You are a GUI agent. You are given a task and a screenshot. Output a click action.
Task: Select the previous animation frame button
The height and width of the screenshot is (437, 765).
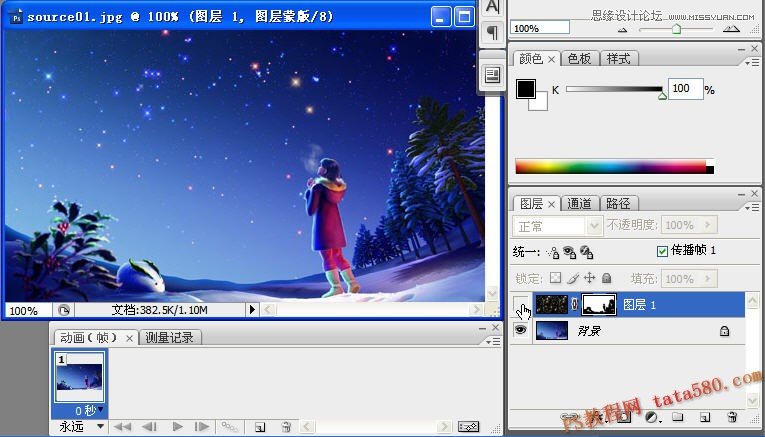(x=149, y=427)
